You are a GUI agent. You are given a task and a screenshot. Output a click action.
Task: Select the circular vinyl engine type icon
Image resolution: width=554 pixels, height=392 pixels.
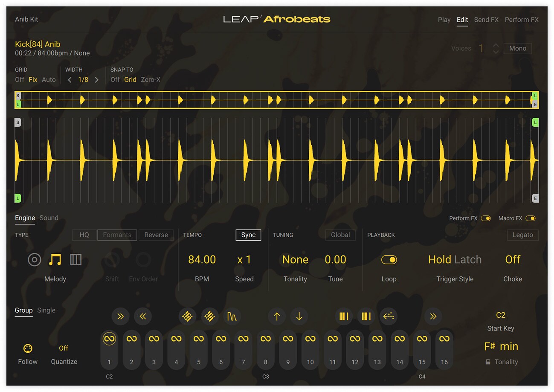(x=35, y=259)
